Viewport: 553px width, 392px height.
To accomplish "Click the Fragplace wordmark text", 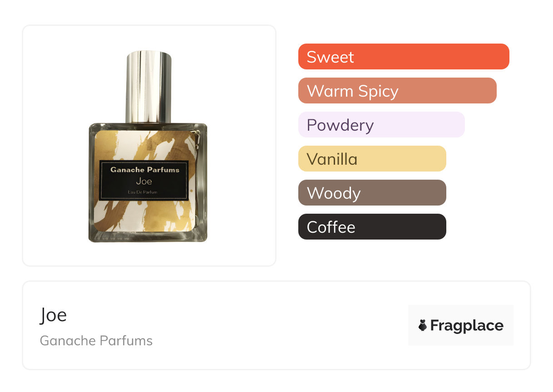I will coord(467,326).
